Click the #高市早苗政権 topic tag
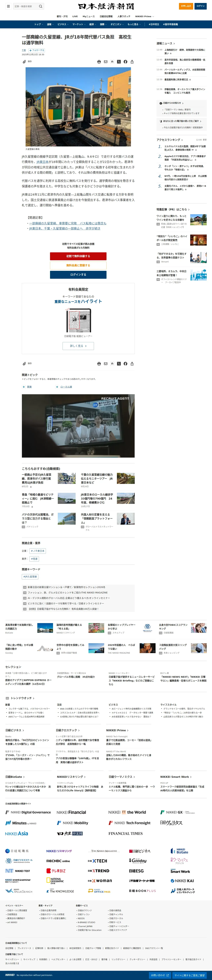Viewport: 212px width, 980px height. coord(171,24)
